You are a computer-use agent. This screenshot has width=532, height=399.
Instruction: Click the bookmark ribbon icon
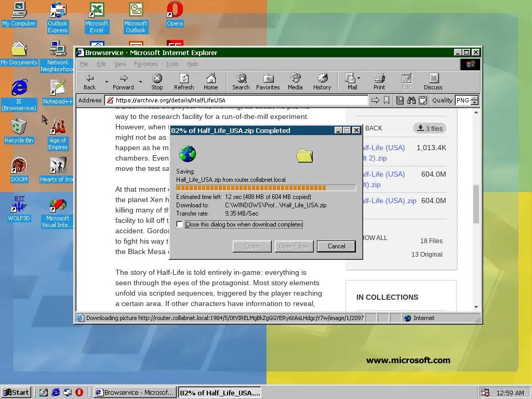(387, 100)
